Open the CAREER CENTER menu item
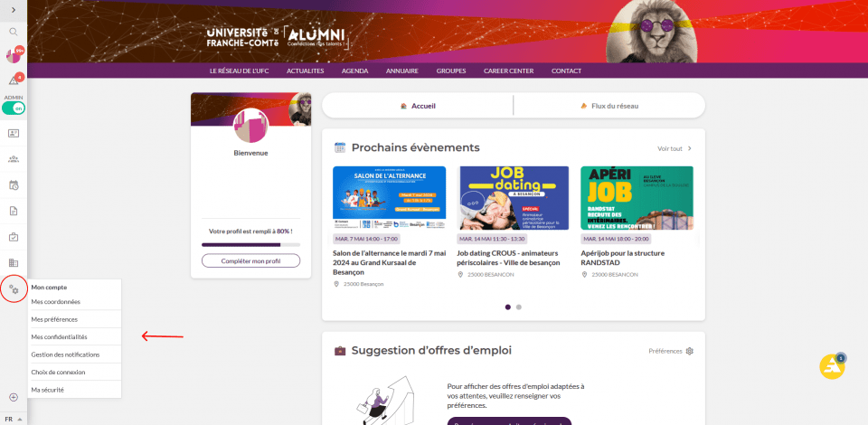868x425 pixels. 508,71
